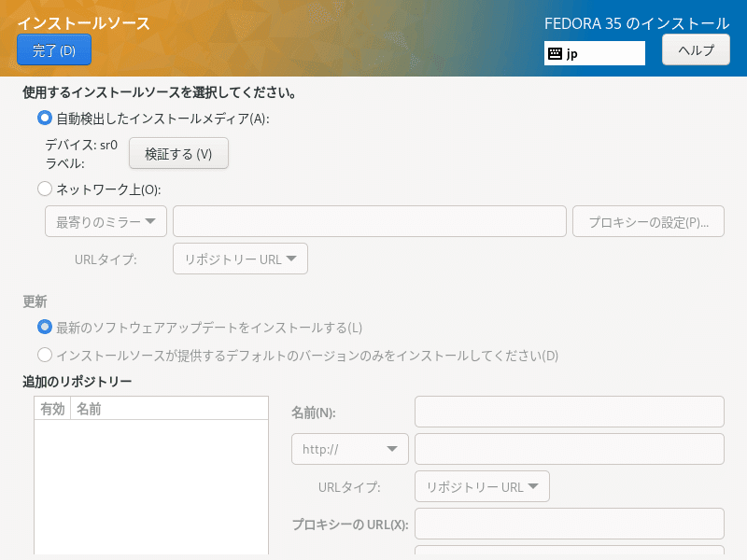Click the text 'デバイス: sr0'
Image resolution: width=747 pixels, height=560 pixels.
point(81,145)
